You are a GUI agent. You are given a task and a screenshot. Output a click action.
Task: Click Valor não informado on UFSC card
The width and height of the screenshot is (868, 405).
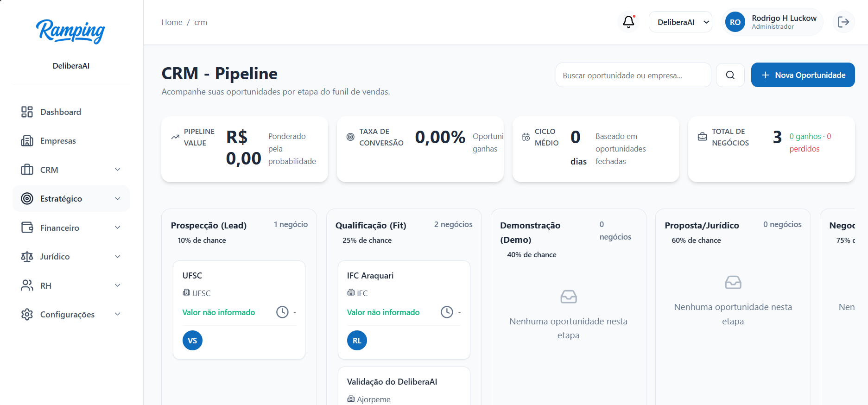point(219,312)
